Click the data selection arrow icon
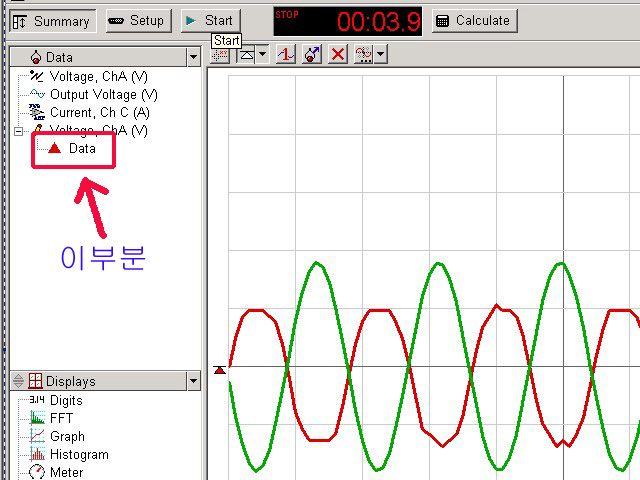640x480 pixels. [312, 55]
